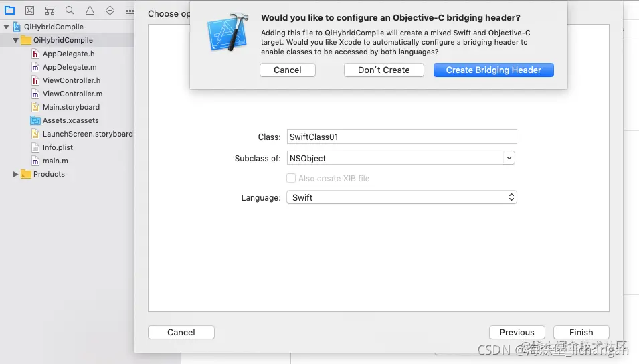Toggle the Also create XIB file checkbox
The image size is (639, 364).
291,178
